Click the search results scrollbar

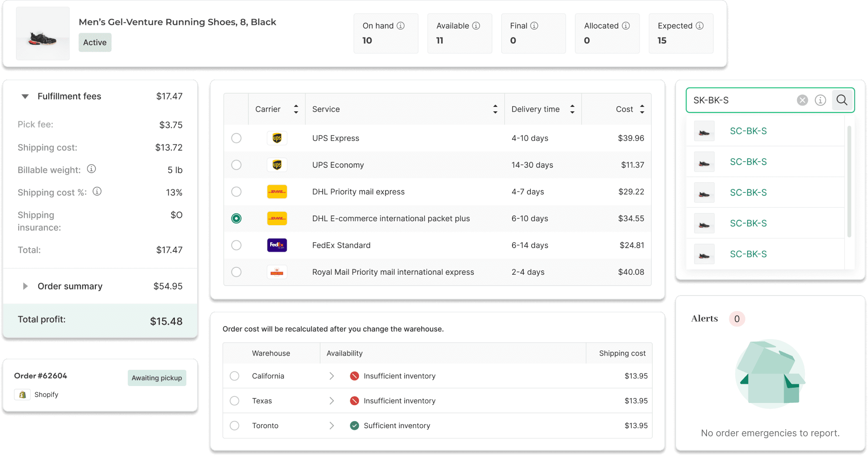849,182
